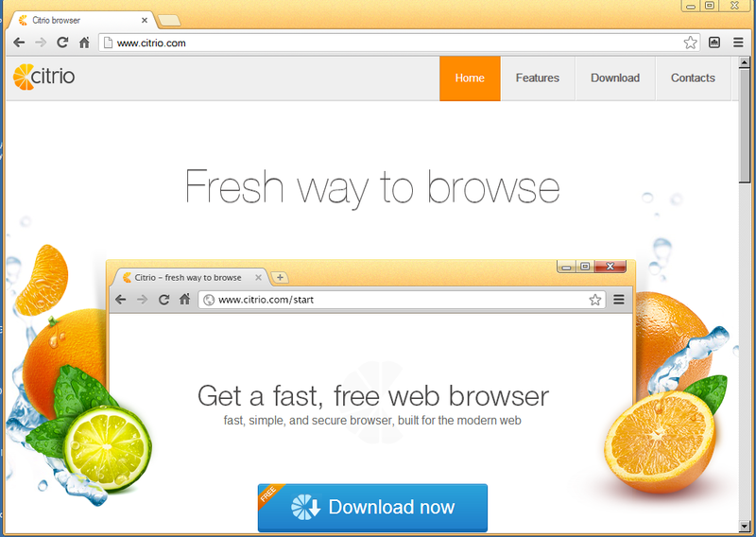This screenshot has width=756, height=537.
Task: Go to the Features page
Action: point(538,78)
